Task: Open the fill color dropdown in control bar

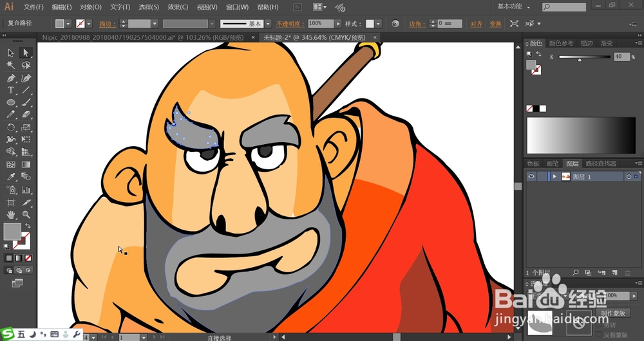Action: coord(68,24)
